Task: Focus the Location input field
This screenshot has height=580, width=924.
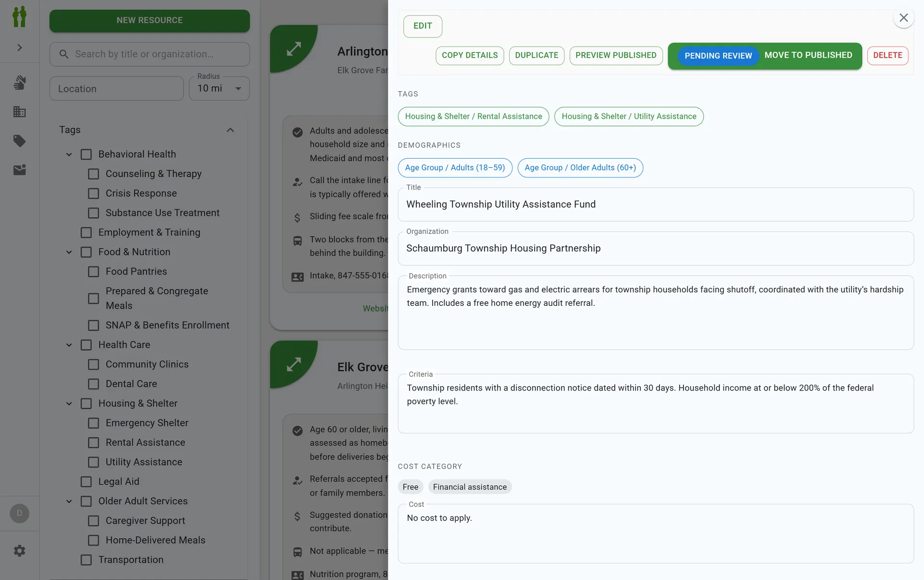Action: tap(116, 88)
